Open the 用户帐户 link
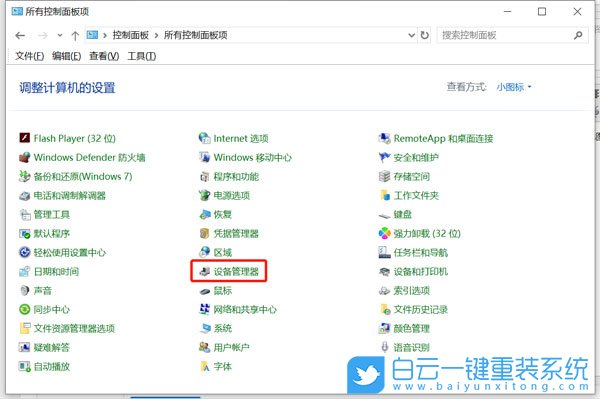600x399 pixels. pos(232,347)
